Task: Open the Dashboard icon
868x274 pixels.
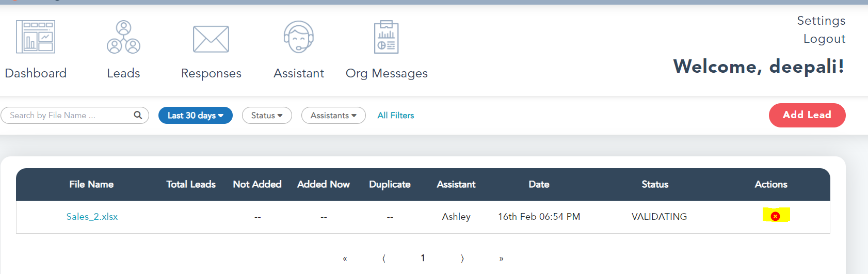Action: tap(36, 37)
